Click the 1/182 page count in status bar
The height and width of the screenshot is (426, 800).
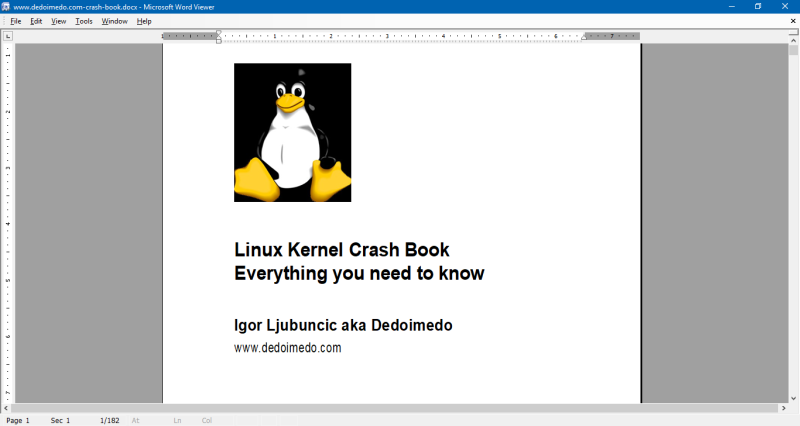pos(110,420)
